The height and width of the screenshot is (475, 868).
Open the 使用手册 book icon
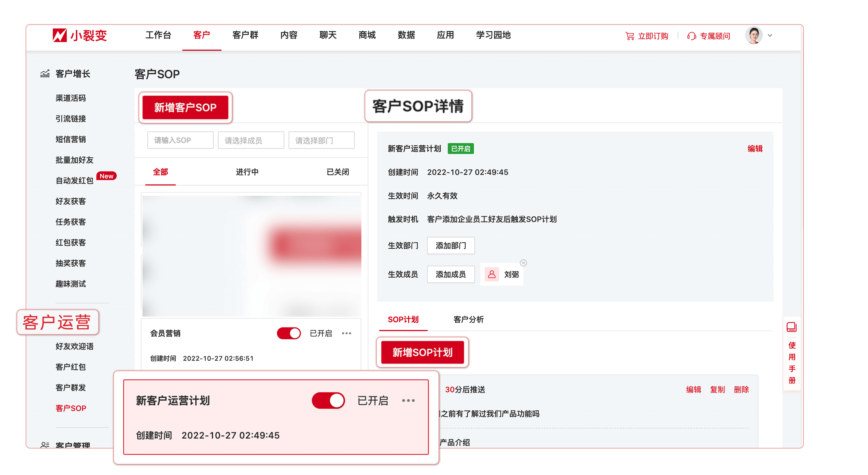click(x=791, y=327)
